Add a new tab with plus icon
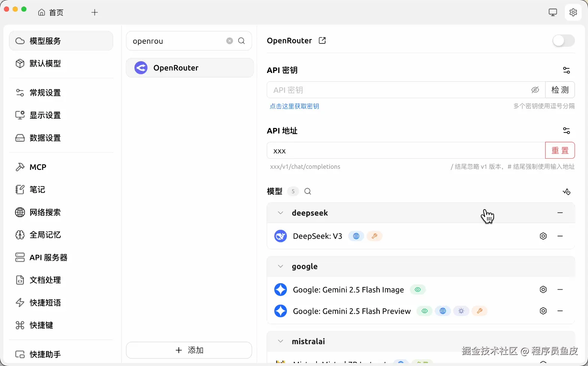Screen dimensions: 588x366 click(95, 12)
